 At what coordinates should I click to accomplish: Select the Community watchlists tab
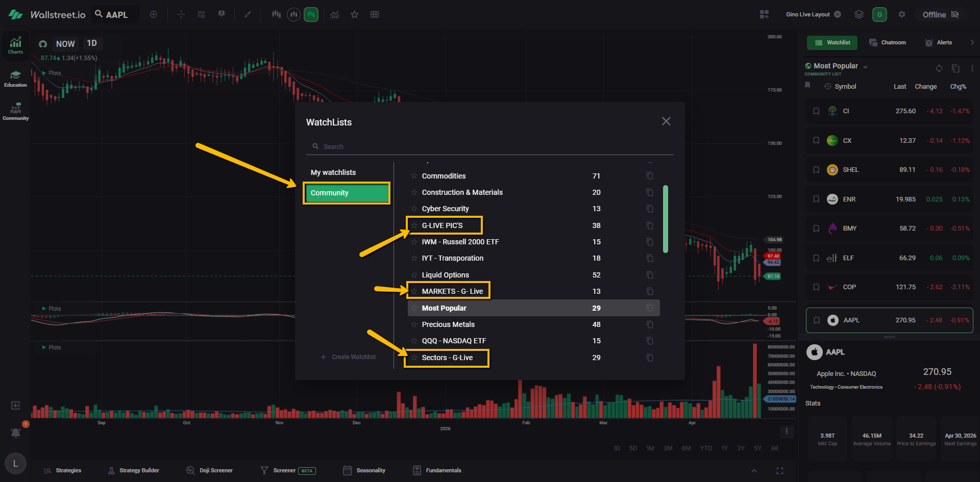point(347,193)
